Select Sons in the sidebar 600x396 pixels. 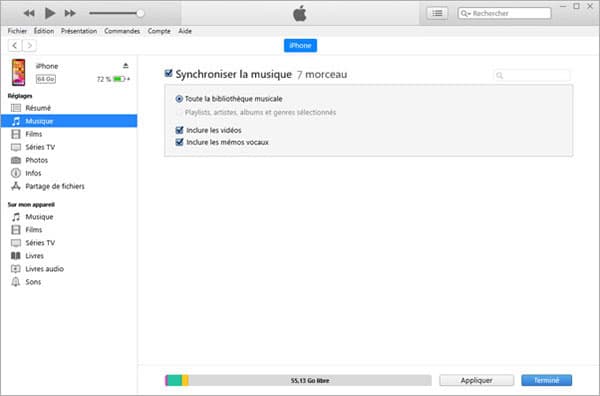click(x=69, y=282)
